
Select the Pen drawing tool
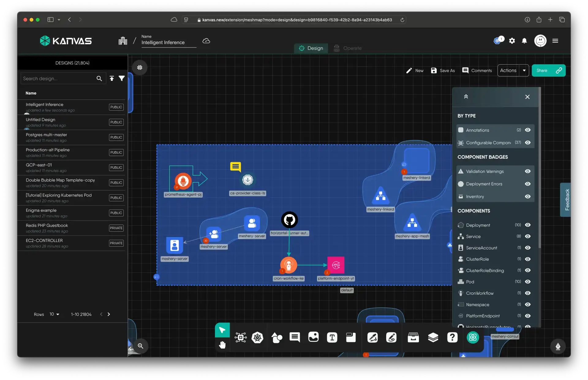tap(372, 337)
